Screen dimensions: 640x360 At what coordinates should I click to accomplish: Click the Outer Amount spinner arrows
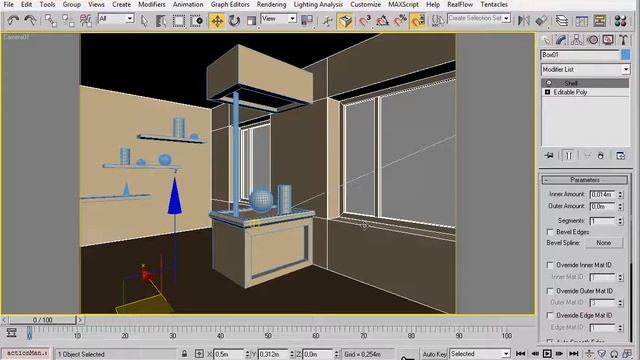620,207
